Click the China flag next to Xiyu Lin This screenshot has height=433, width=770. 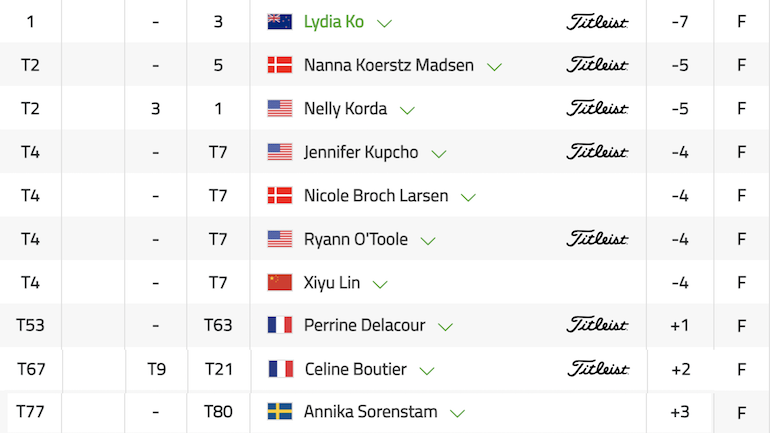pyautogui.click(x=279, y=282)
